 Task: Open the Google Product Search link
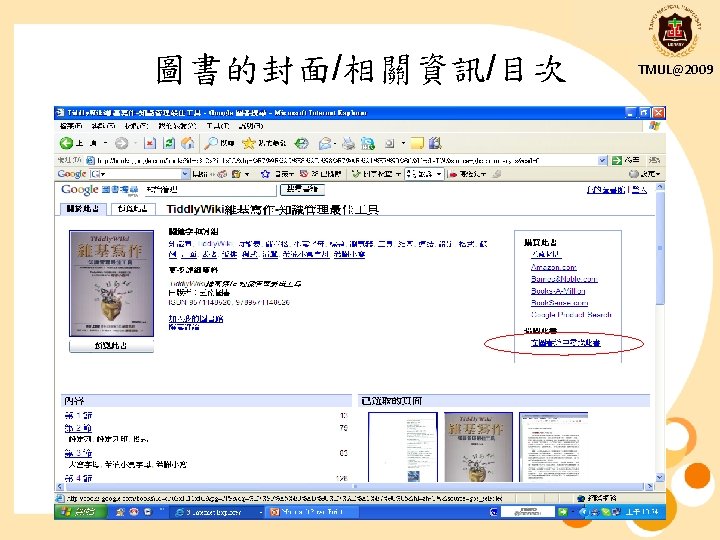click(571, 315)
